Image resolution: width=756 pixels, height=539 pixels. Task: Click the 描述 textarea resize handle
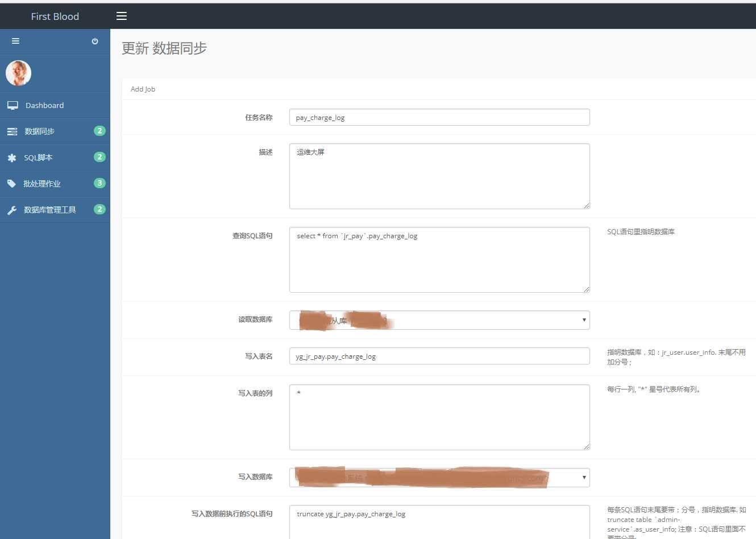(x=587, y=205)
